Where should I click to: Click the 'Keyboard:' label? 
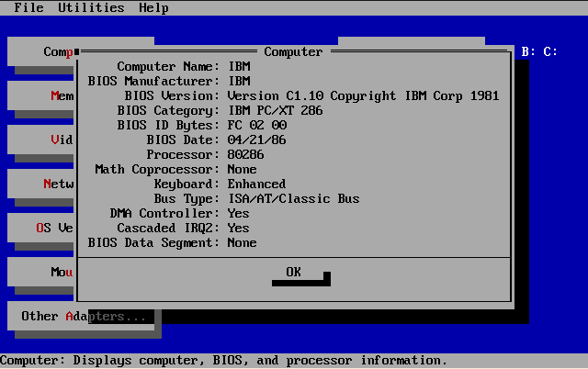tap(187, 184)
